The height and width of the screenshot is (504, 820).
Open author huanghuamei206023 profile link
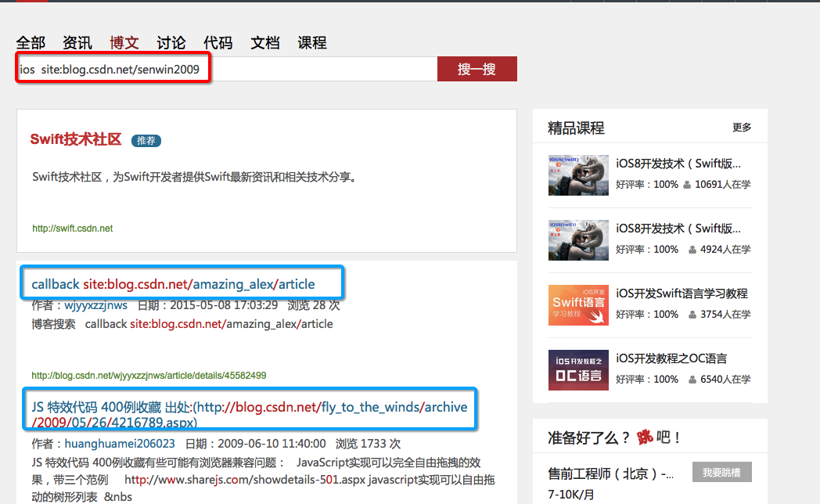(x=120, y=444)
